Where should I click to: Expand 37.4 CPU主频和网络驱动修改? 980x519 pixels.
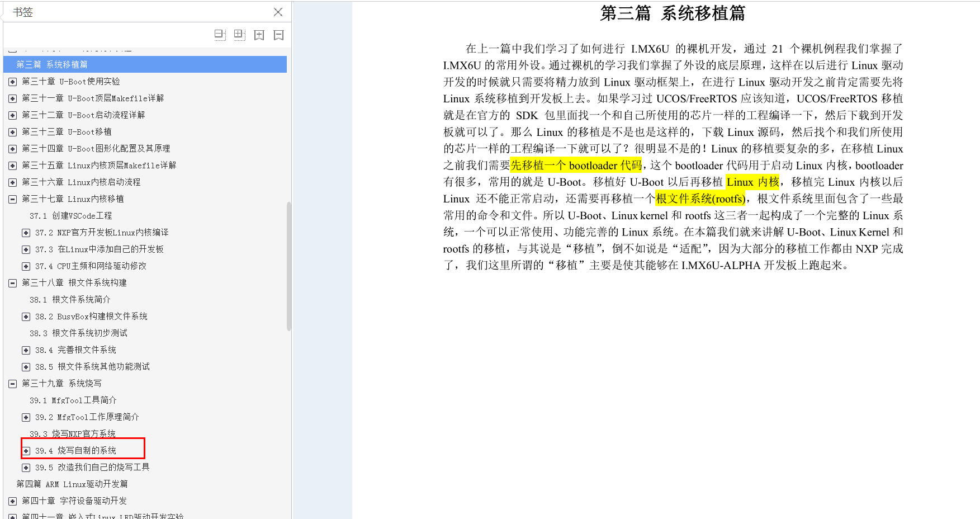(x=26, y=266)
